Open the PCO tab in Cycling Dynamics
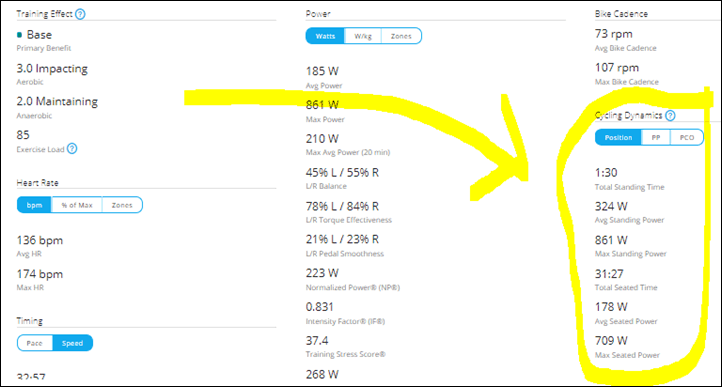Image resolution: width=722 pixels, height=387 pixels. pyautogui.click(x=687, y=137)
